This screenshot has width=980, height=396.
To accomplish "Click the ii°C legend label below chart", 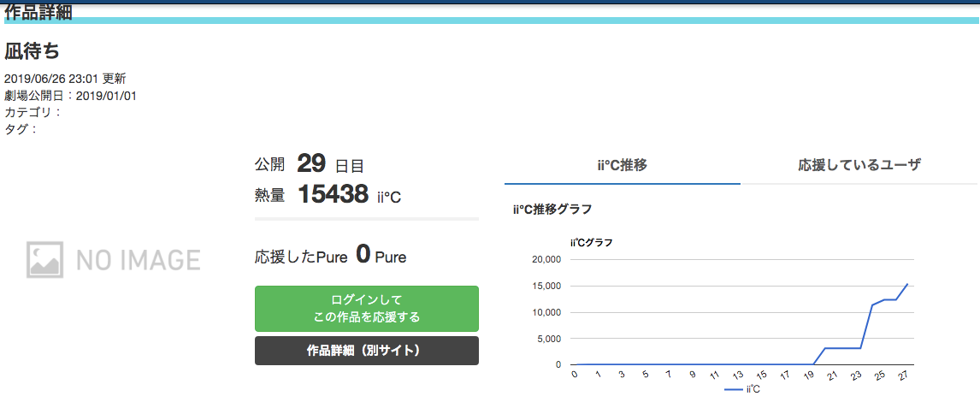I will 753,389.
